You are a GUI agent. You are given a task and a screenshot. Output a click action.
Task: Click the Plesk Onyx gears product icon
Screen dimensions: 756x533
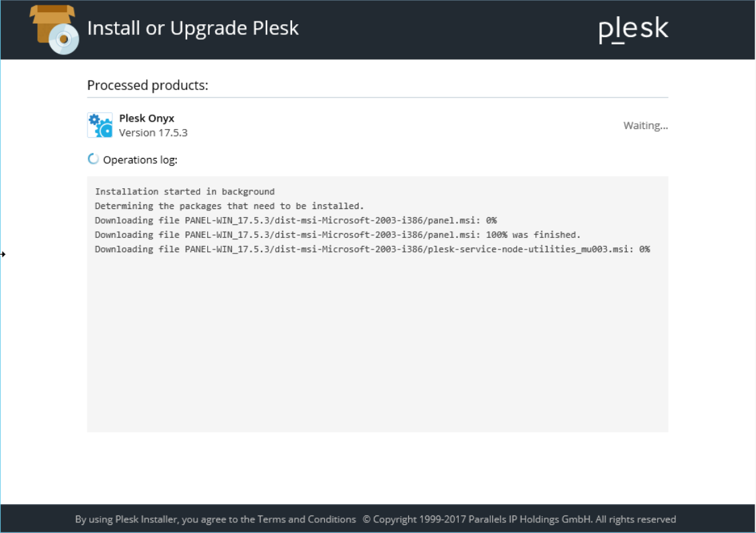click(100, 125)
